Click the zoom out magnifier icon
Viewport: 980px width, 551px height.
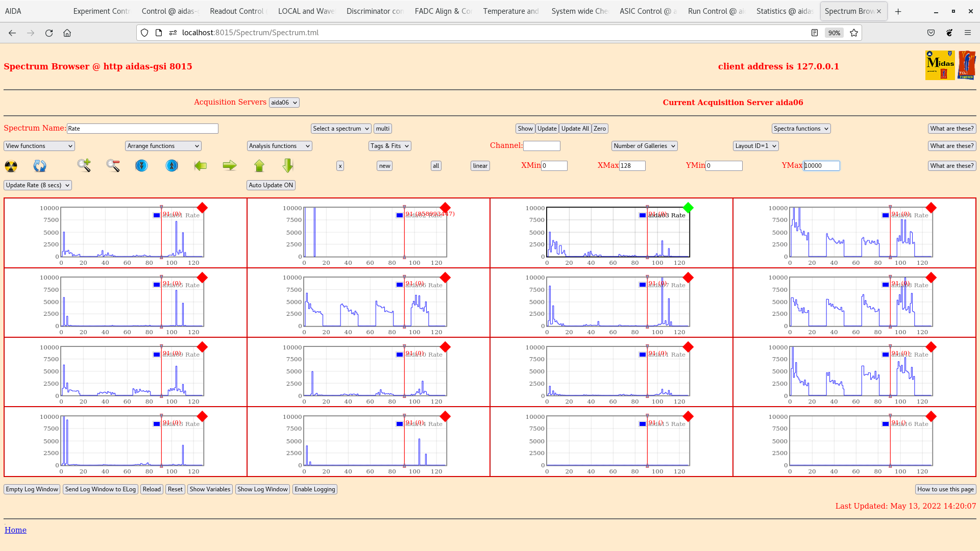click(x=113, y=165)
